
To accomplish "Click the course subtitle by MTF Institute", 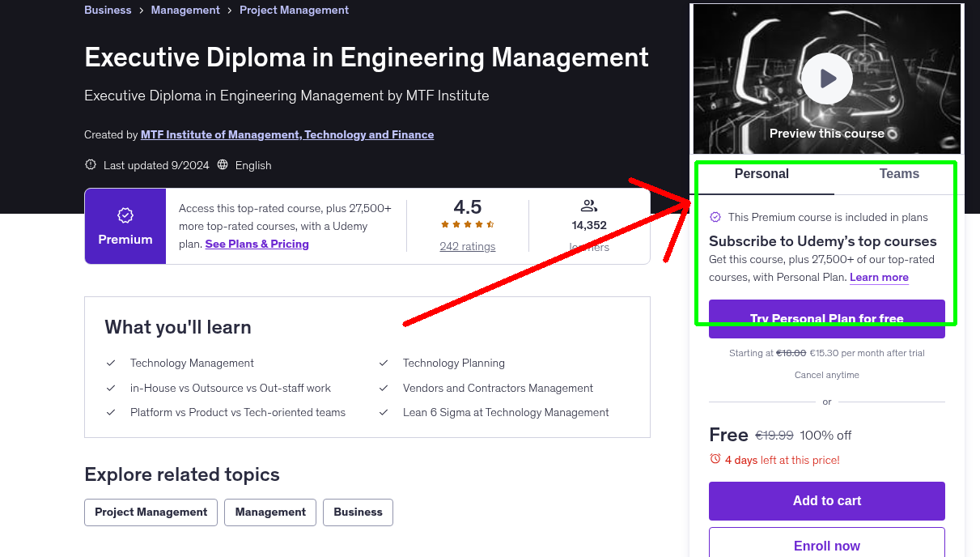I will [286, 96].
